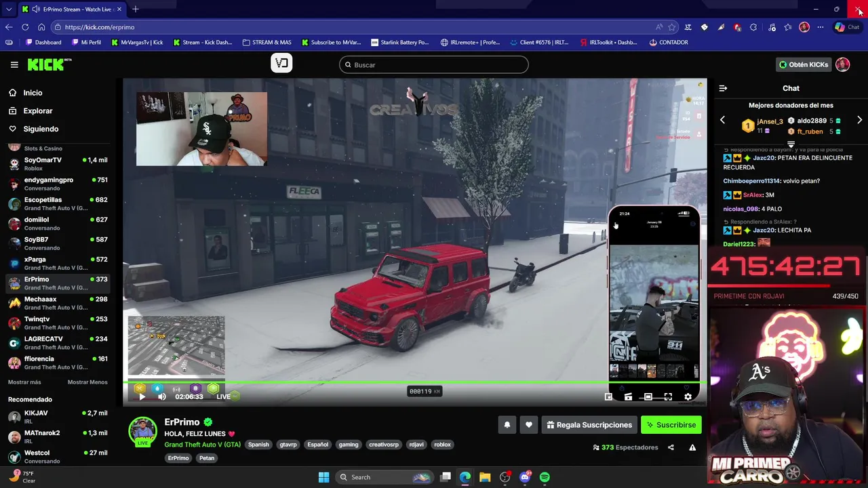Open the Mi Perfil bookmark
The width and height of the screenshot is (868, 488).
85,42
